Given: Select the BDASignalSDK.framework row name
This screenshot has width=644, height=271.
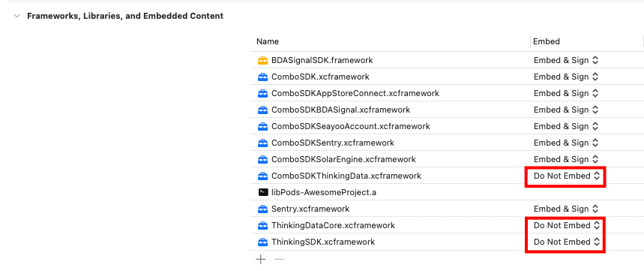Looking at the screenshot, I should (322, 61).
